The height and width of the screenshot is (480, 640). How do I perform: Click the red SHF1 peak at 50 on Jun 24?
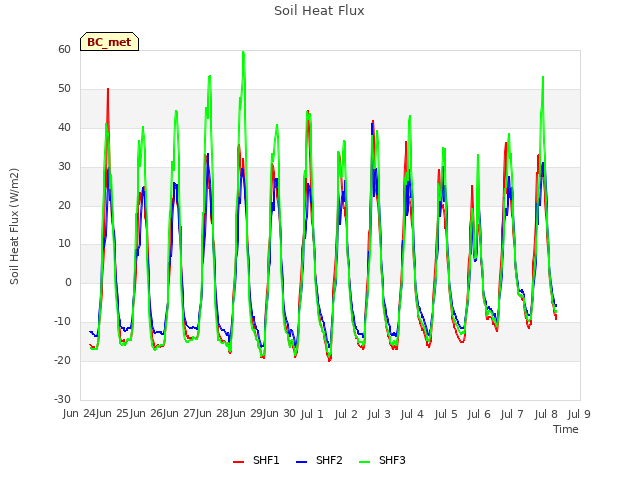(x=108, y=89)
